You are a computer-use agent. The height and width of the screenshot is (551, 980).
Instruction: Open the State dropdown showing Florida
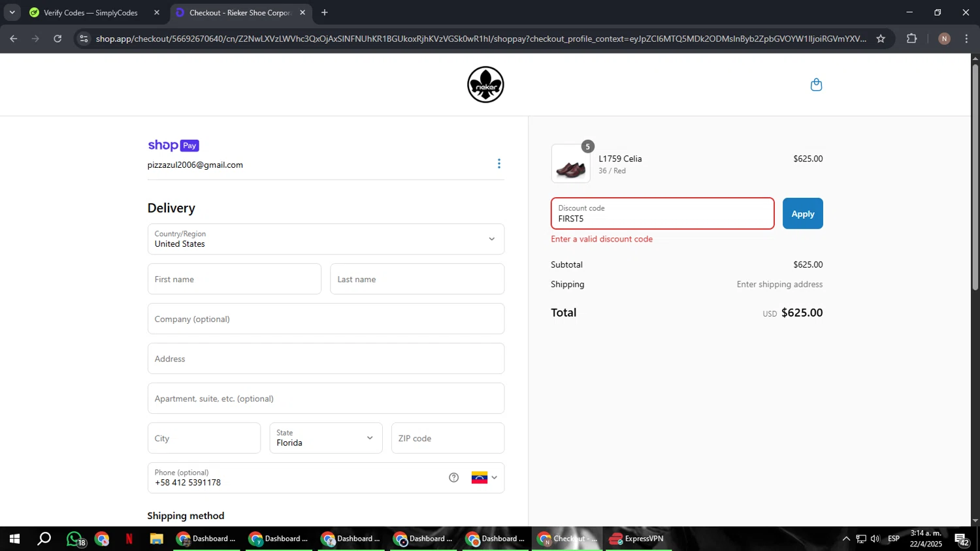tap(325, 438)
